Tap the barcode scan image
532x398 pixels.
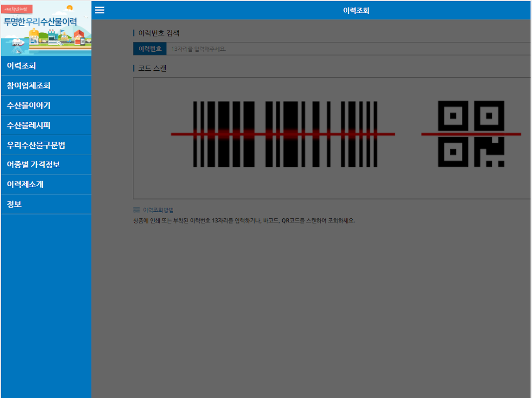click(283, 134)
